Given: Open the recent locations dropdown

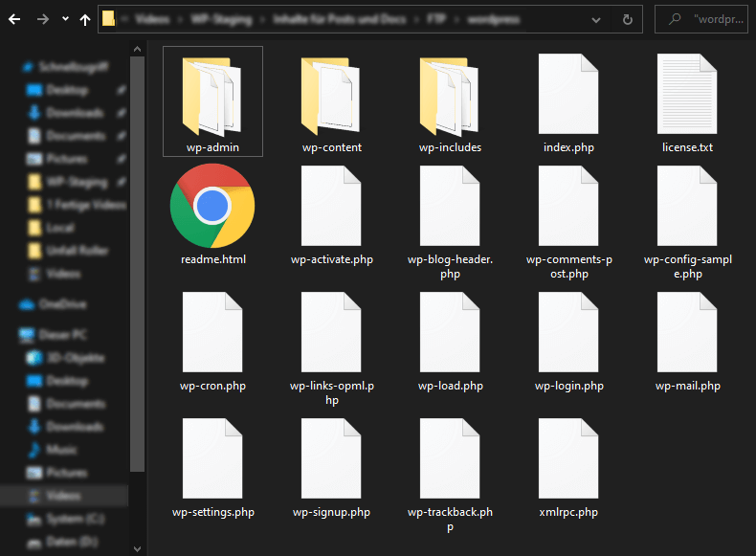Looking at the screenshot, I should coord(65,19).
